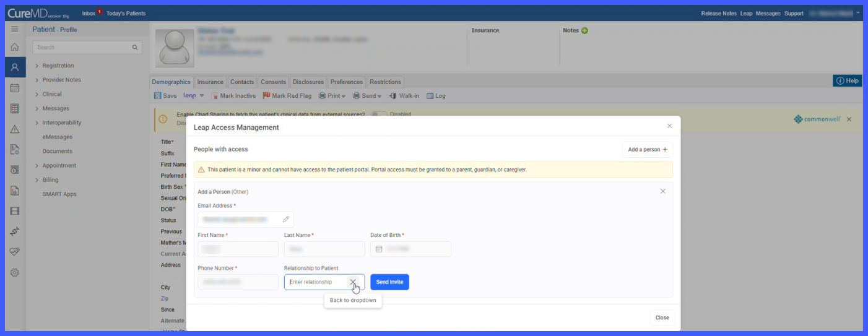Click the Add a person button
This screenshot has height=336, width=868.
tap(648, 149)
